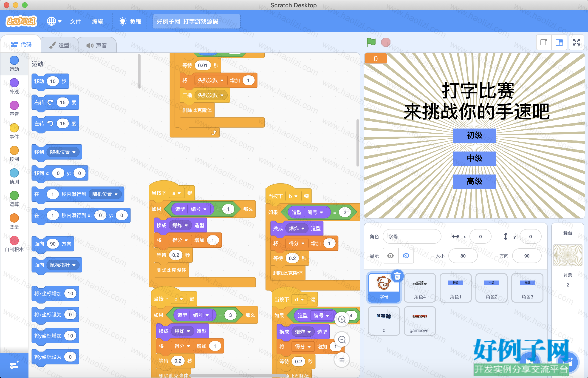The image size is (588, 378).
Task: Open the add extension button
Action: [14, 365]
